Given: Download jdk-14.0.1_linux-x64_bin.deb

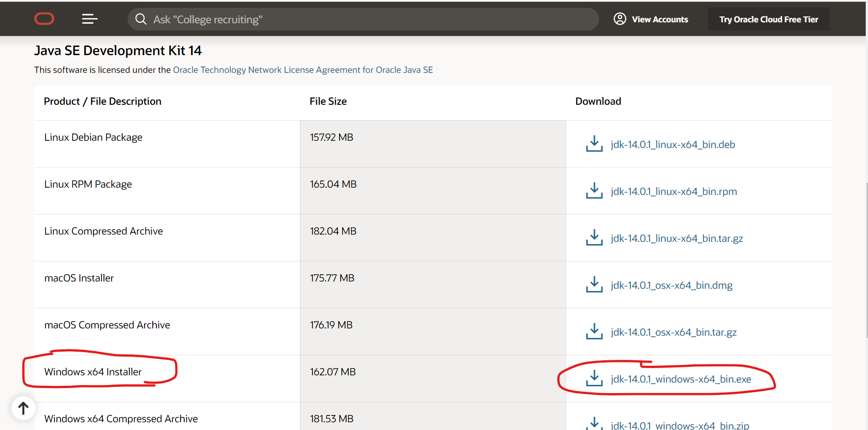Looking at the screenshot, I should pos(673,144).
